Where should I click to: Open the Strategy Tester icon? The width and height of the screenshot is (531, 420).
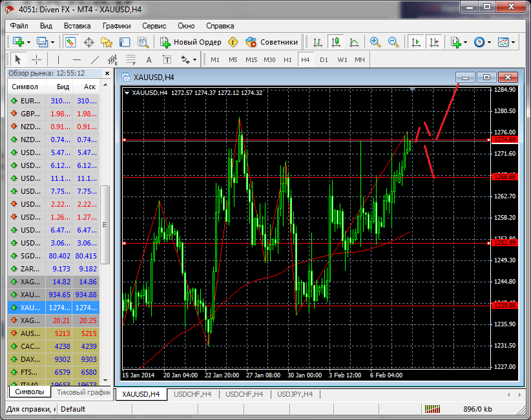143,42
